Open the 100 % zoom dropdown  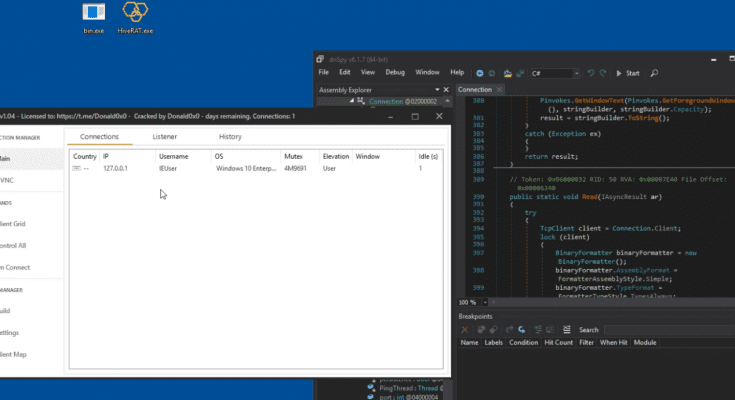(487, 301)
